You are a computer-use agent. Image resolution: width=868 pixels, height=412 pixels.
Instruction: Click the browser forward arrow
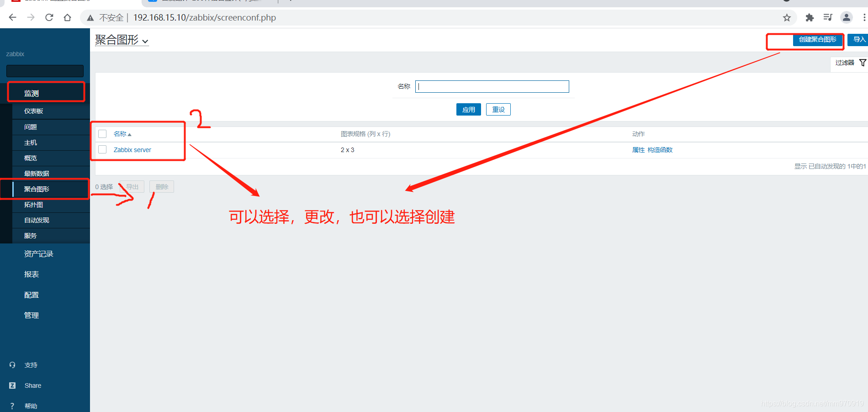(x=31, y=17)
